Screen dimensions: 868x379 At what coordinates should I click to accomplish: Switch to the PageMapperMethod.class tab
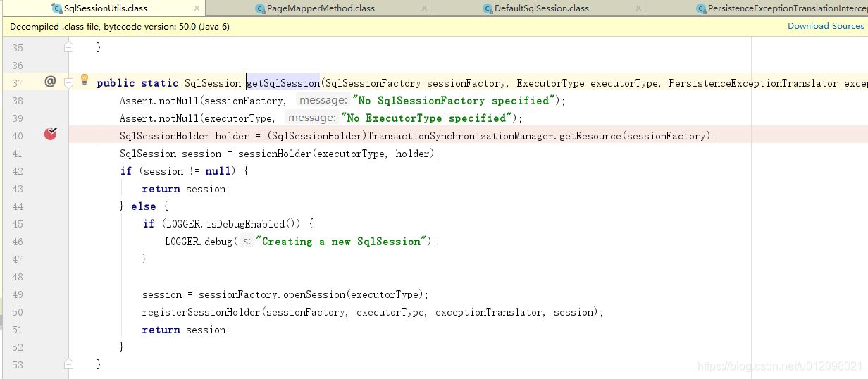pyautogui.click(x=321, y=8)
